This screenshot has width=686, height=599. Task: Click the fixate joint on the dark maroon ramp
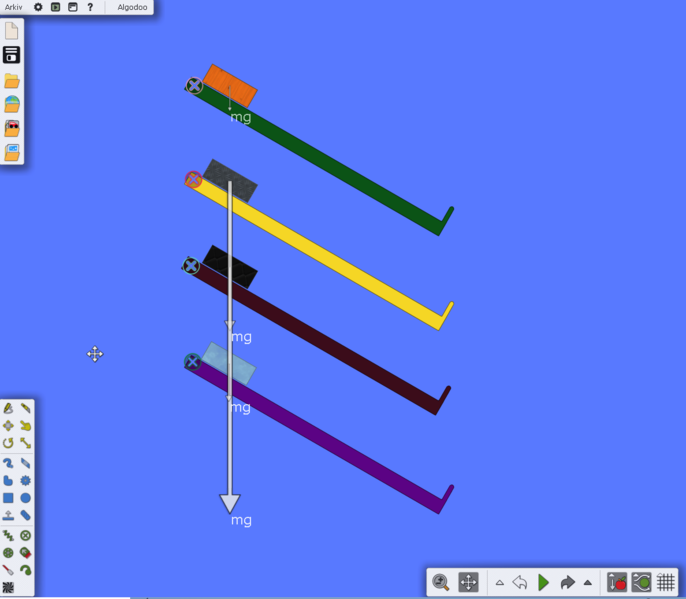tap(191, 266)
